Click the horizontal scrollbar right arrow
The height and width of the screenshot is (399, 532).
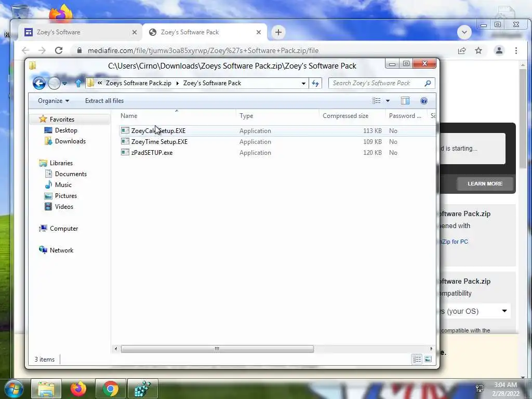[x=431, y=349]
